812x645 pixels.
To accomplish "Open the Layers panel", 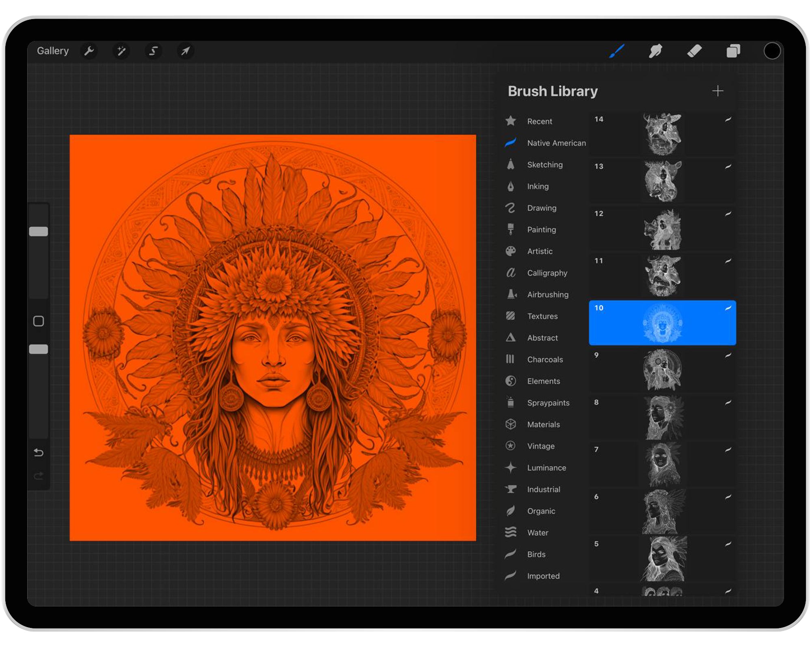I will click(x=733, y=51).
